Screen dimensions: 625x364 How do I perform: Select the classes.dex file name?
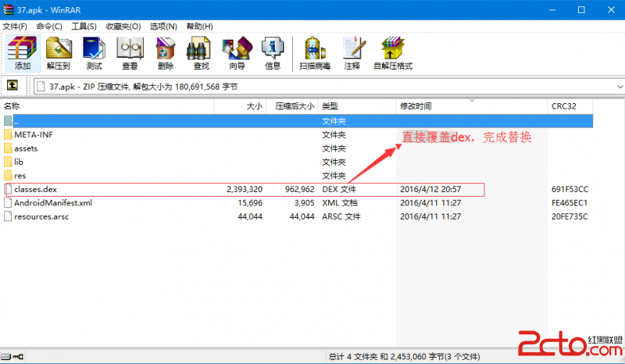click(x=35, y=189)
